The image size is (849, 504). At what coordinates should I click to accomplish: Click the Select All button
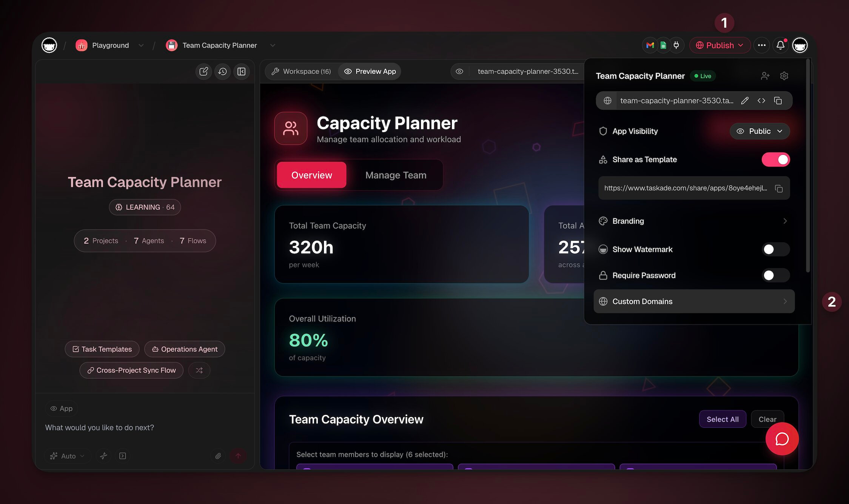[722, 419]
